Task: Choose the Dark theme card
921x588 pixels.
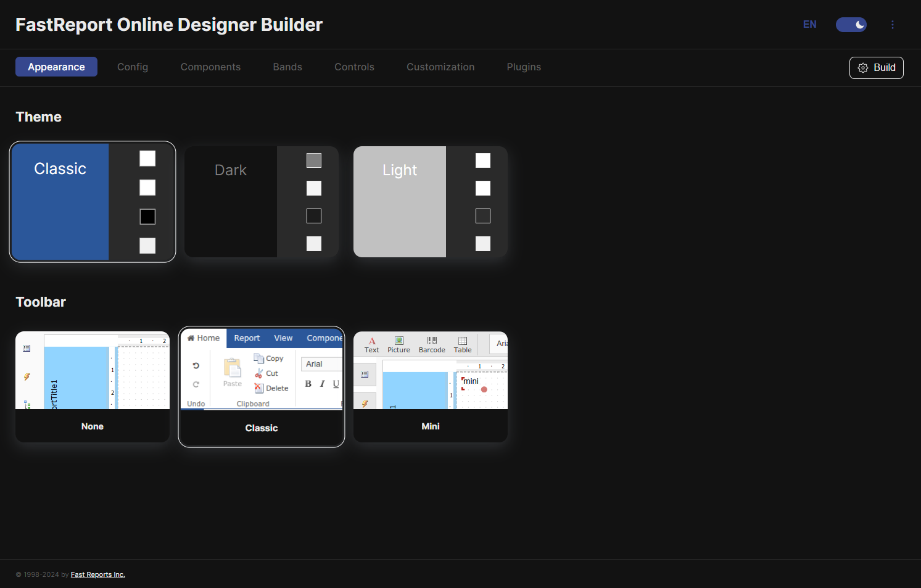Action: [x=231, y=202]
